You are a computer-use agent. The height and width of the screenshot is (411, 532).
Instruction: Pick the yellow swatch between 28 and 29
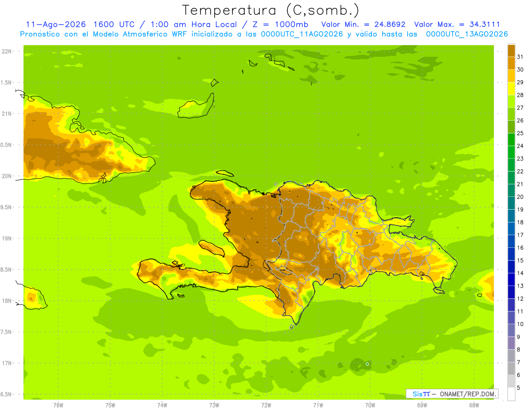click(x=511, y=89)
